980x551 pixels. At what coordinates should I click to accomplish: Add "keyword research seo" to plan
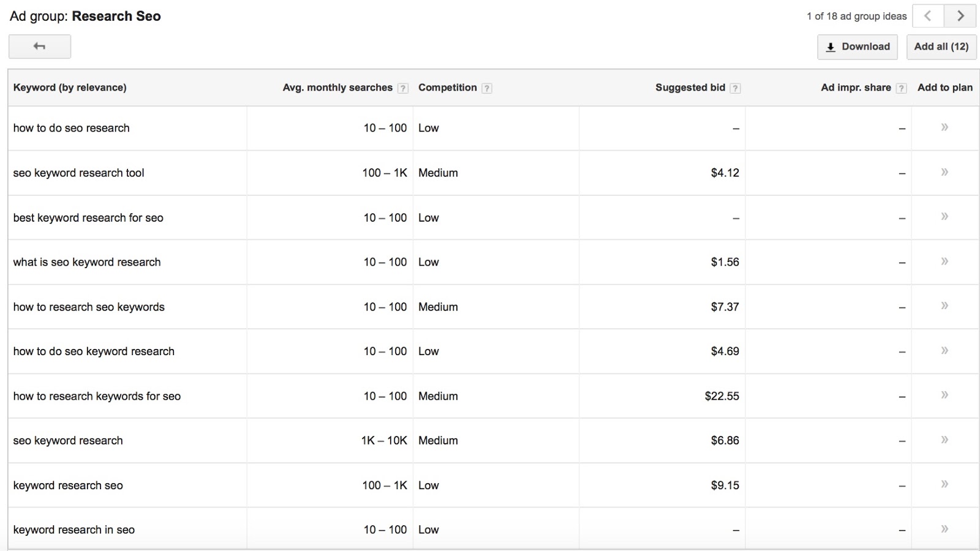(x=944, y=485)
